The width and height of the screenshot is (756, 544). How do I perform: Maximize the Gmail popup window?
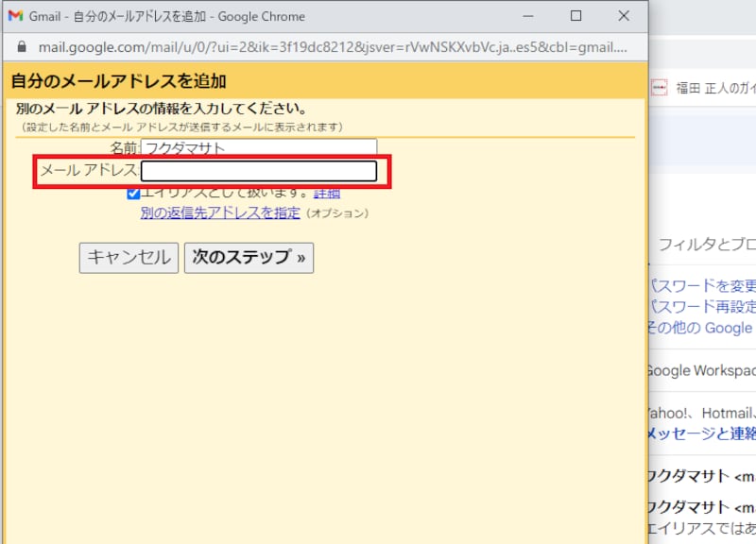[x=576, y=16]
